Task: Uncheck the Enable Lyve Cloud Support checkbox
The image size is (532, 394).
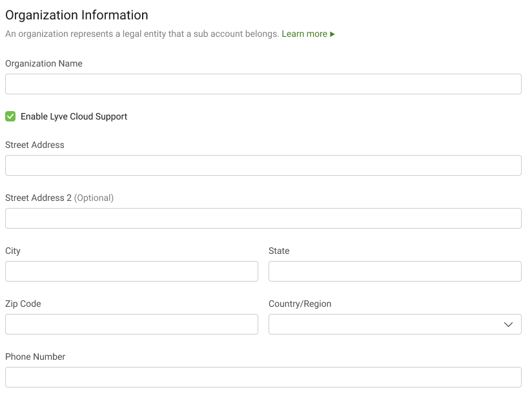Action: pyautogui.click(x=10, y=116)
